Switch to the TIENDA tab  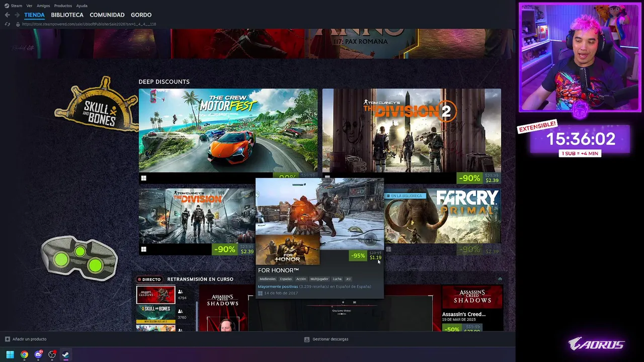[x=34, y=15]
